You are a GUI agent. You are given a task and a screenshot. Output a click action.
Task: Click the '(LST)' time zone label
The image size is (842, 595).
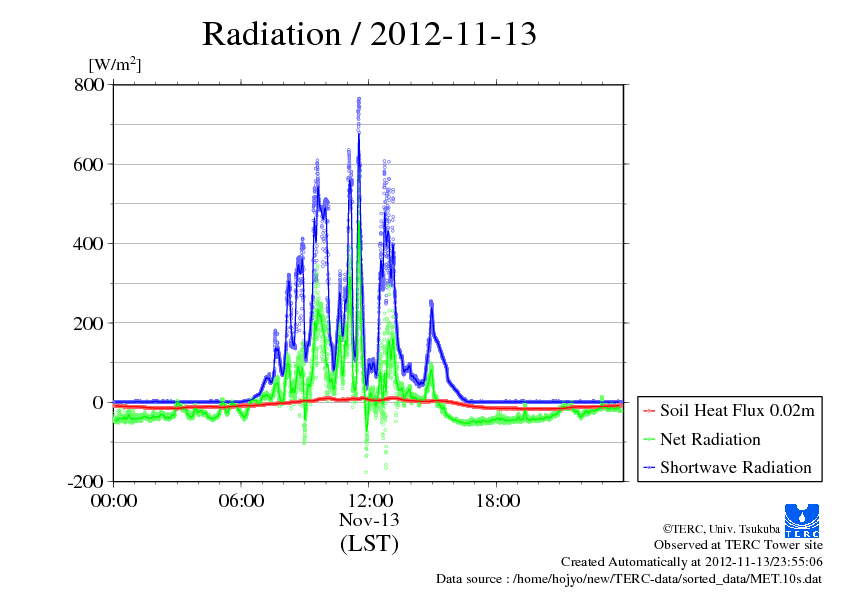(x=369, y=543)
